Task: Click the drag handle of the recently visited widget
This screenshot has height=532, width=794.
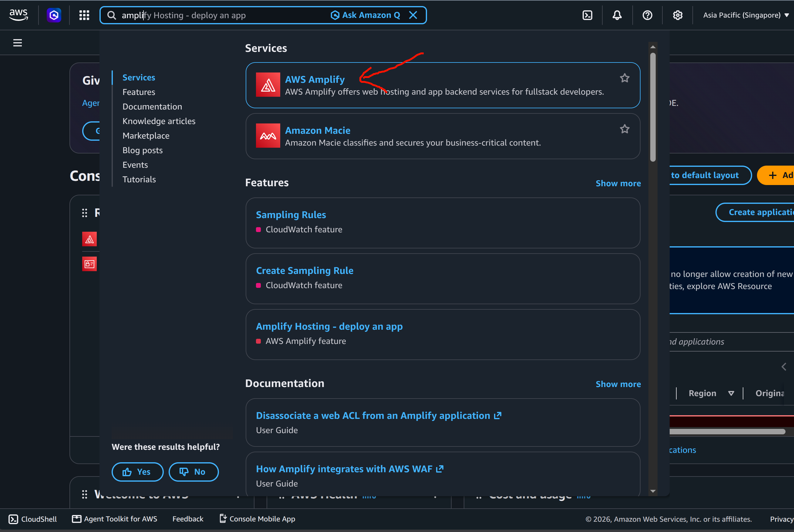Action: click(84, 213)
